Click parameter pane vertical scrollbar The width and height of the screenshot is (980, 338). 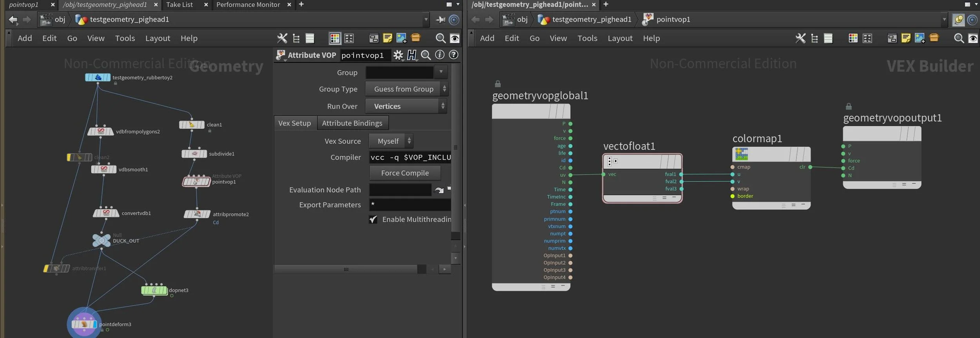pyautogui.click(x=455, y=147)
